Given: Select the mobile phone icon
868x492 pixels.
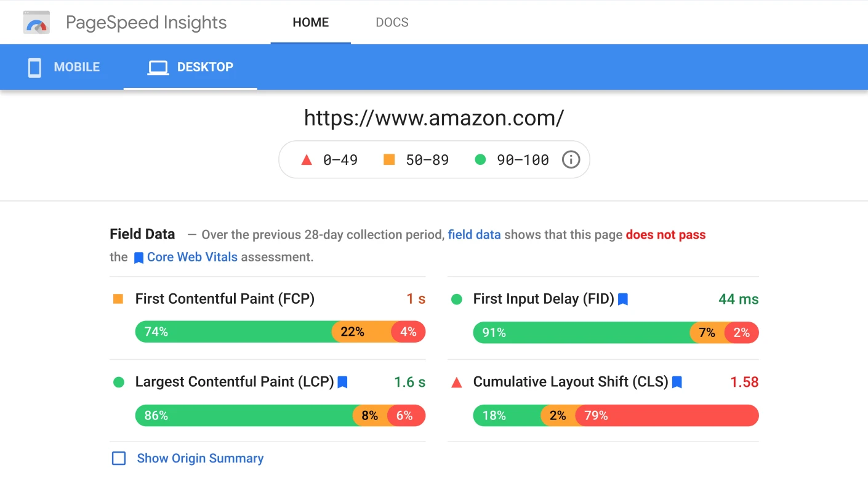Looking at the screenshot, I should tap(34, 66).
